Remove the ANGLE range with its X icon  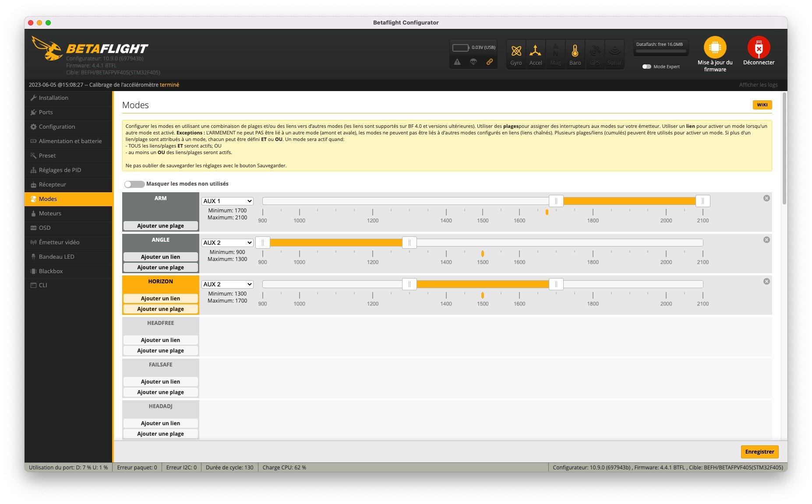pyautogui.click(x=766, y=240)
